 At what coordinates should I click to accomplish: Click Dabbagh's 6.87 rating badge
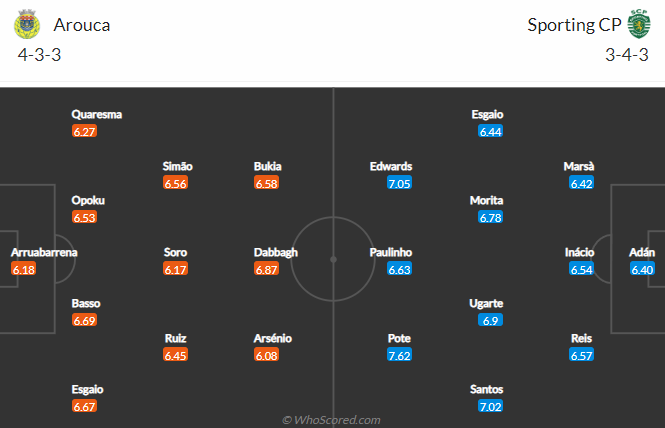266,269
